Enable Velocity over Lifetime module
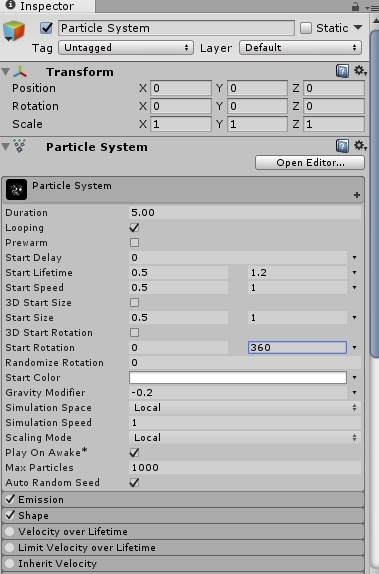 point(10,532)
